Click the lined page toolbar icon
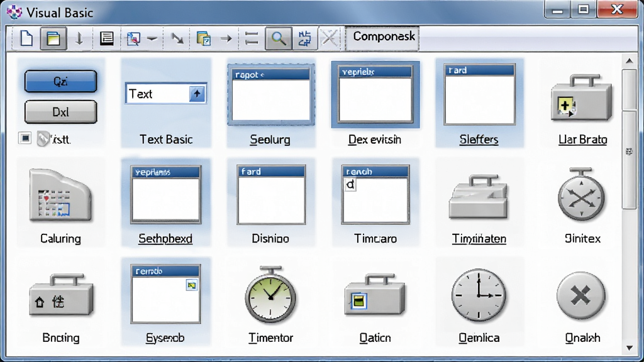This screenshot has height=362, width=644. (107, 38)
